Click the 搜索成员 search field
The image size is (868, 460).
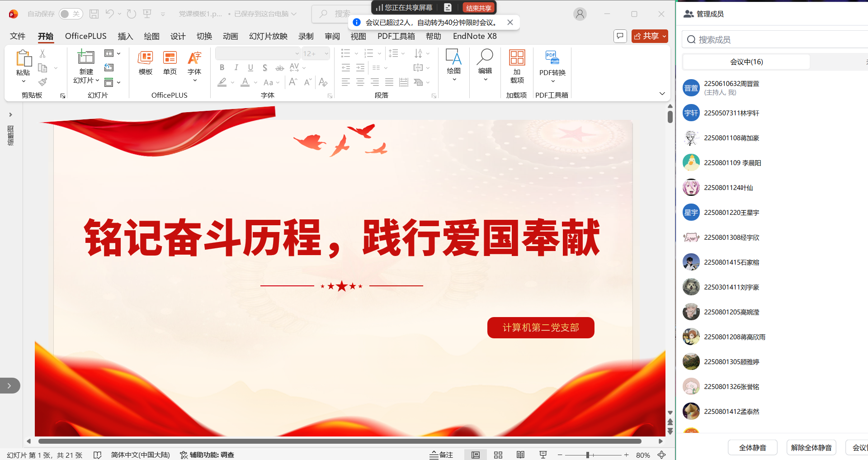pos(769,39)
